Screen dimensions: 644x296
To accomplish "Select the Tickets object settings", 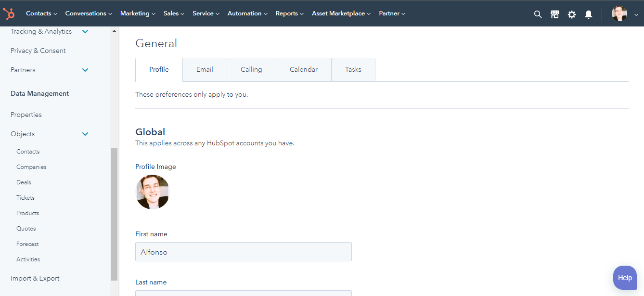I will (25, 197).
